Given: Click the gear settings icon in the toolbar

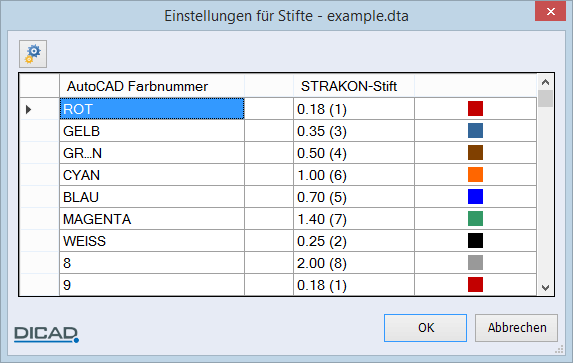Looking at the screenshot, I should [33, 54].
